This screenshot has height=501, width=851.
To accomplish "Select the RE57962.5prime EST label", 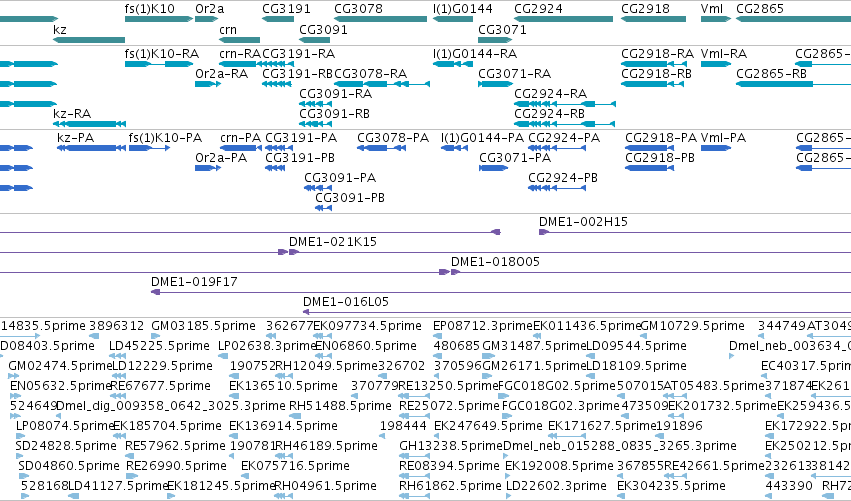I will pos(175,447).
